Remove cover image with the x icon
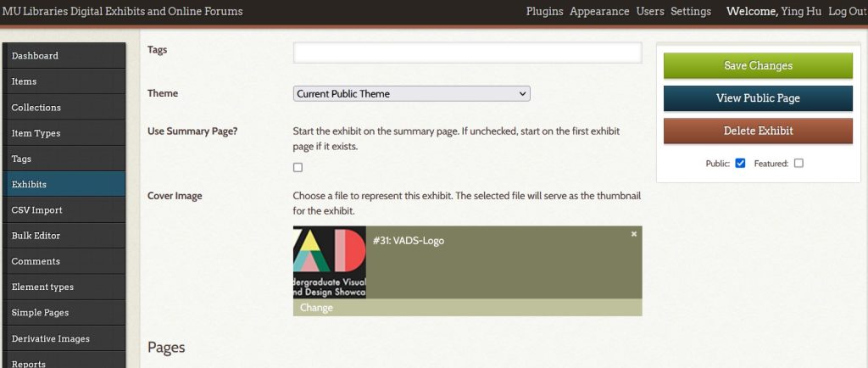 [633, 234]
